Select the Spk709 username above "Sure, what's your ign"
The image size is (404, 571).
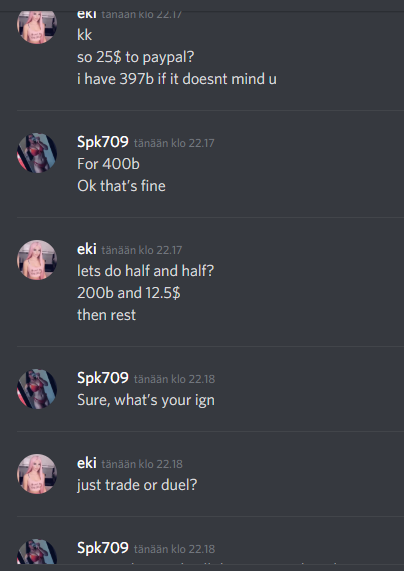(x=103, y=378)
